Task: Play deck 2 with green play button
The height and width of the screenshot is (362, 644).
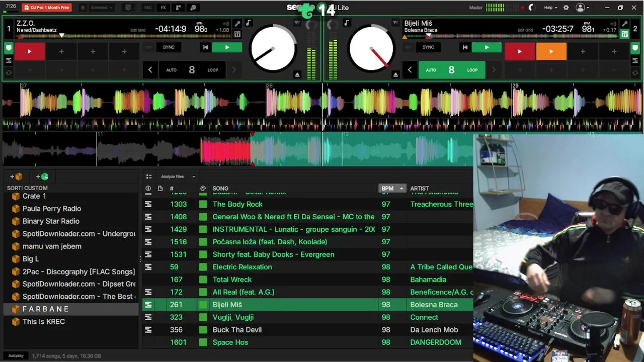Action: tap(487, 47)
